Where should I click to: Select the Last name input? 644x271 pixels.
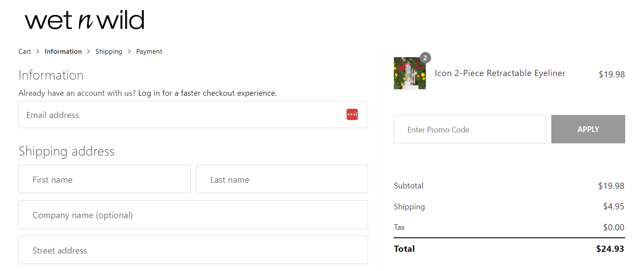coord(282,179)
